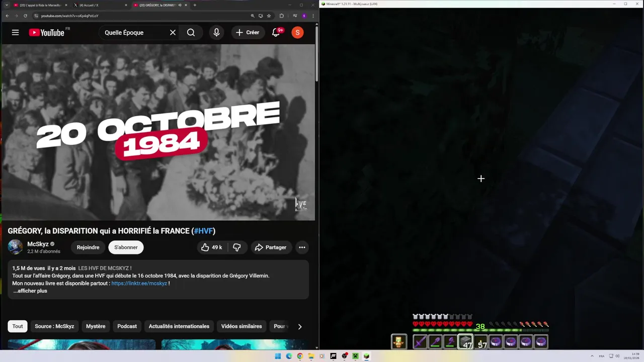The height and width of the screenshot is (362, 644).
Task: Open the zoom magnifier in address bar
Action: click(x=253, y=16)
